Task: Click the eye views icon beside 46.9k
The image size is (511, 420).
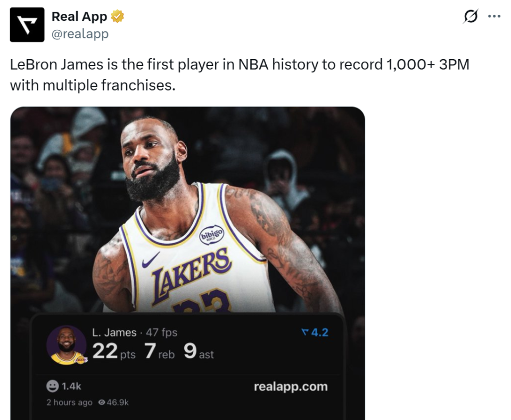Action: pyautogui.click(x=102, y=402)
